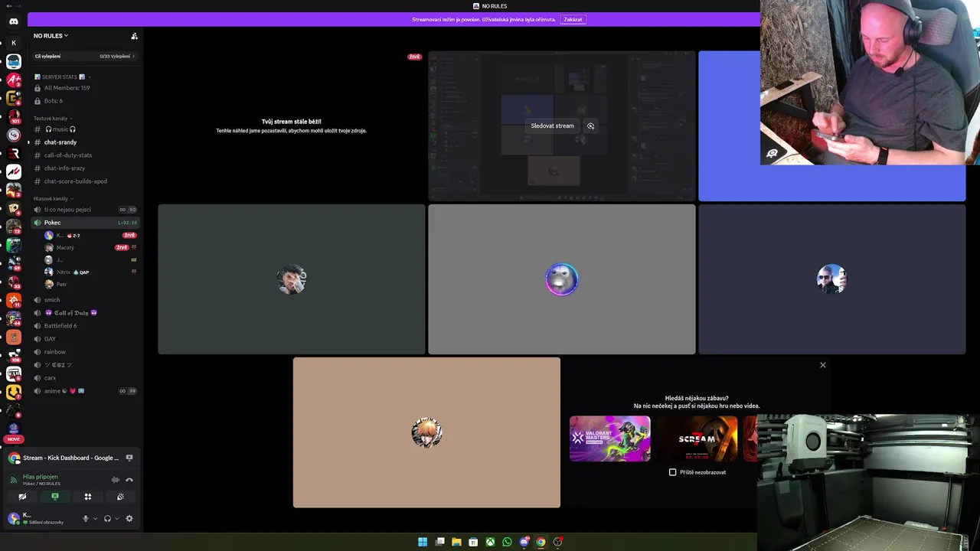The width and height of the screenshot is (980, 551).
Task: Join the carx voice channel
Action: click(x=84, y=378)
